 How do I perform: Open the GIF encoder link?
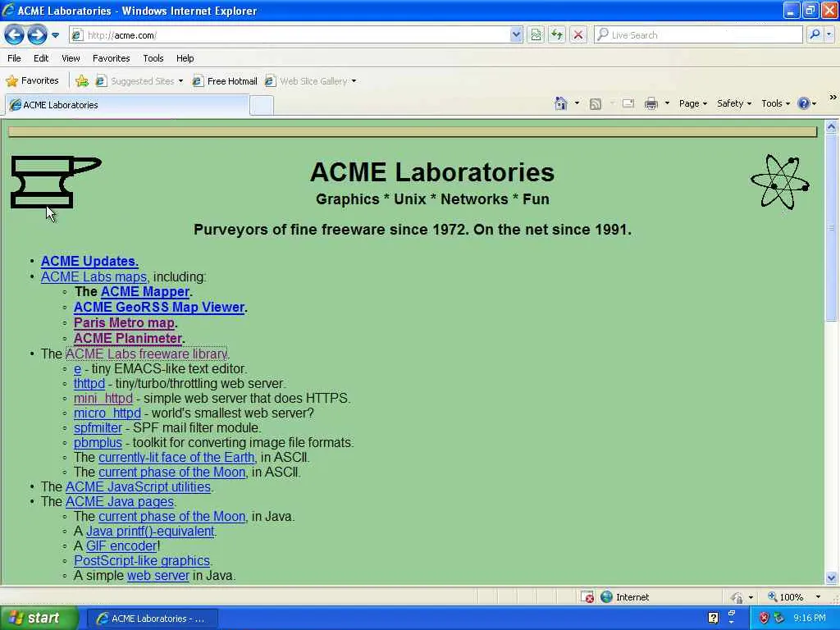point(121,546)
